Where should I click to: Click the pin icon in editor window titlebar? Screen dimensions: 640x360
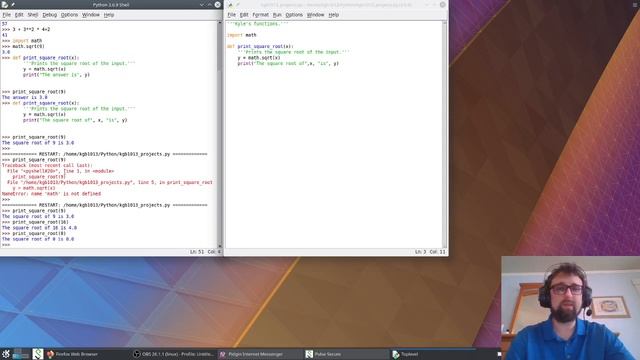pos(238,4)
